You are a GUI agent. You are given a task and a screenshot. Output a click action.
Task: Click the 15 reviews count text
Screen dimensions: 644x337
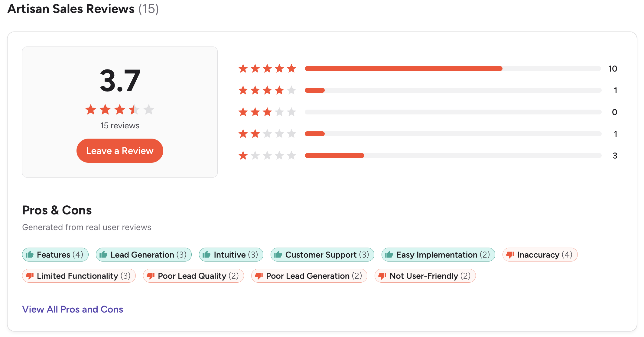tap(120, 126)
